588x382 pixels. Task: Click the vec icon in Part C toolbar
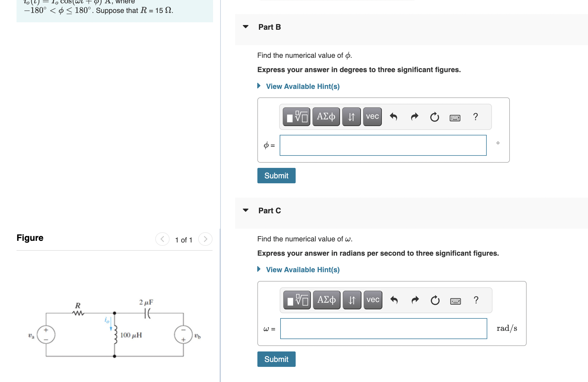click(x=372, y=300)
